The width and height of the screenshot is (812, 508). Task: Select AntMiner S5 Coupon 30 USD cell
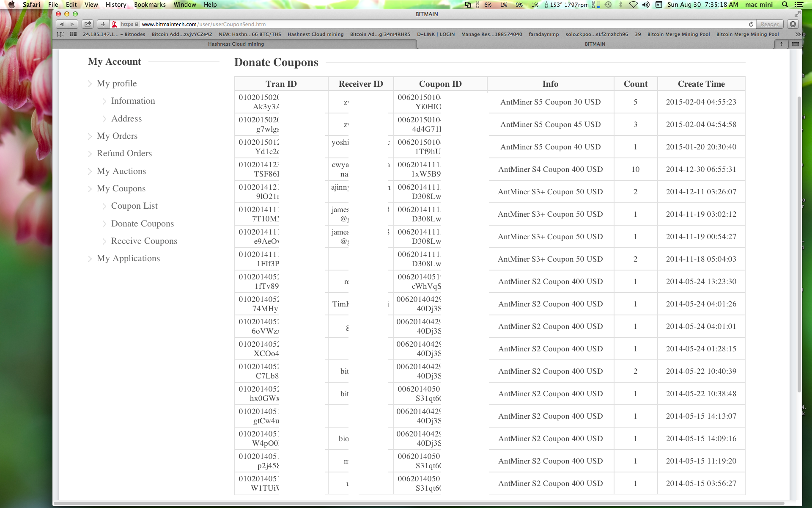click(x=550, y=102)
